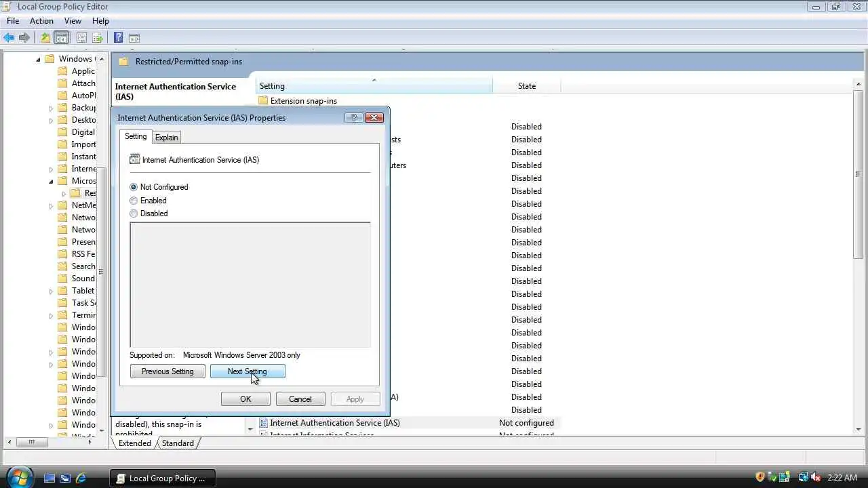This screenshot has height=488, width=868.
Task: Expand the Termin tree node
Action: (x=51, y=315)
